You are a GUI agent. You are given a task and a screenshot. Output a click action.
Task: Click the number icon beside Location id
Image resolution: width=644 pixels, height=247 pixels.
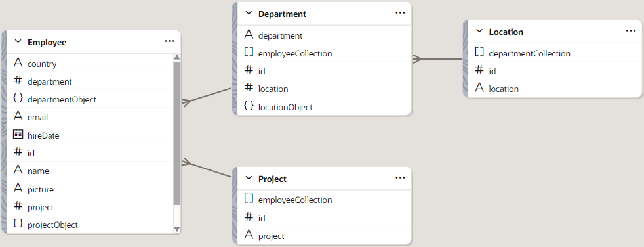tap(479, 70)
